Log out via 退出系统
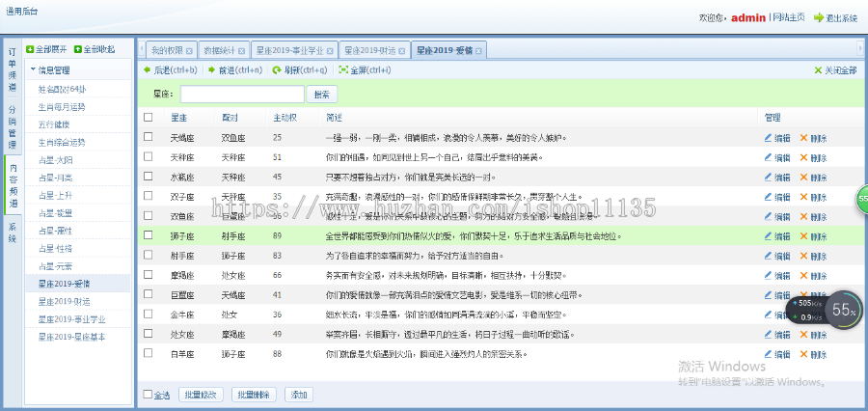868x411 pixels. tap(835, 18)
